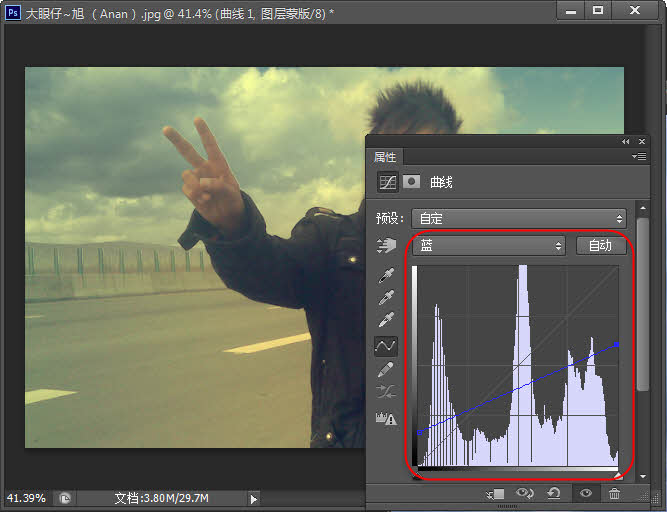Click the smooth curve values icon
This screenshot has width=667, height=512.
tap(386, 393)
